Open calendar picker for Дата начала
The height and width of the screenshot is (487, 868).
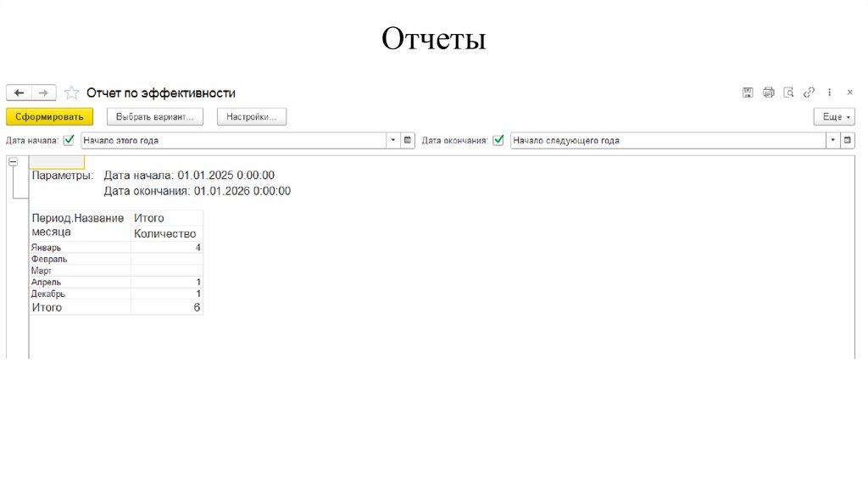408,140
